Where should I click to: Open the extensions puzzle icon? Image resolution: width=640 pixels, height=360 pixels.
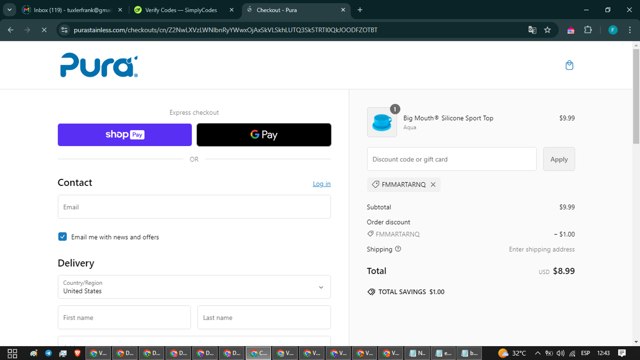pos(588,30)
